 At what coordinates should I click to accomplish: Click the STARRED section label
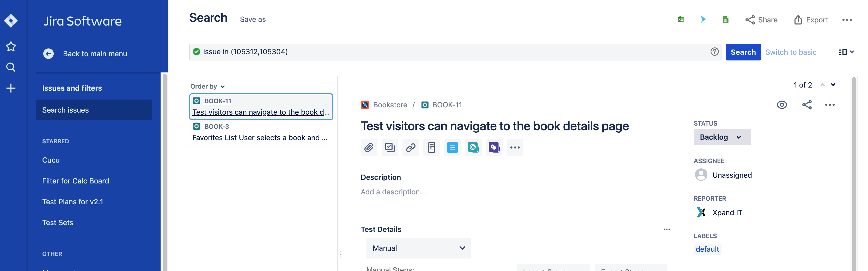point(56,141)
